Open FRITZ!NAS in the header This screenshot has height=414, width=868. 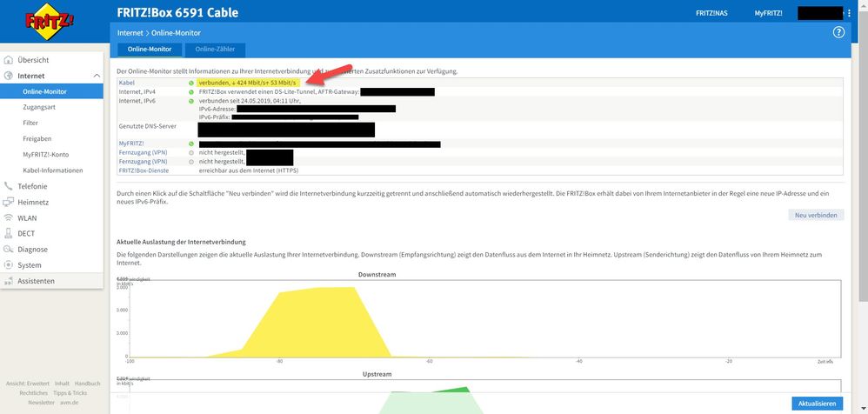(711, 13)
